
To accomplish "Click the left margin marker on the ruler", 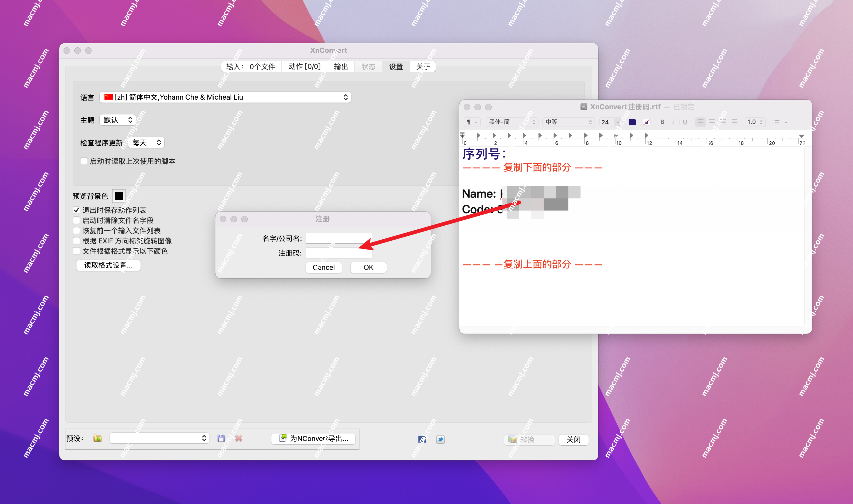I will [x=463, y=135].
